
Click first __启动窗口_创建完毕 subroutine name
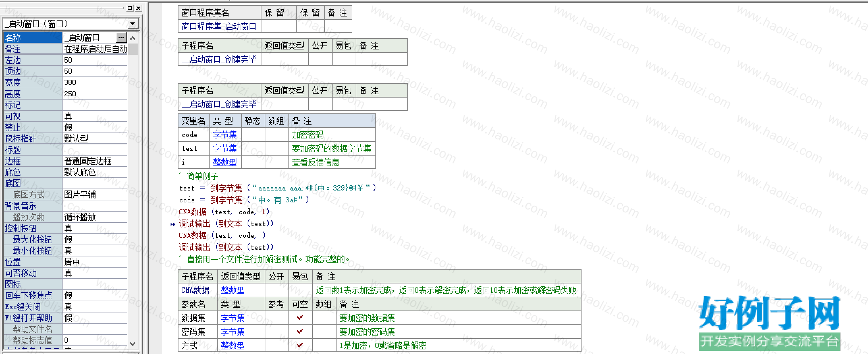click(219, 59)
